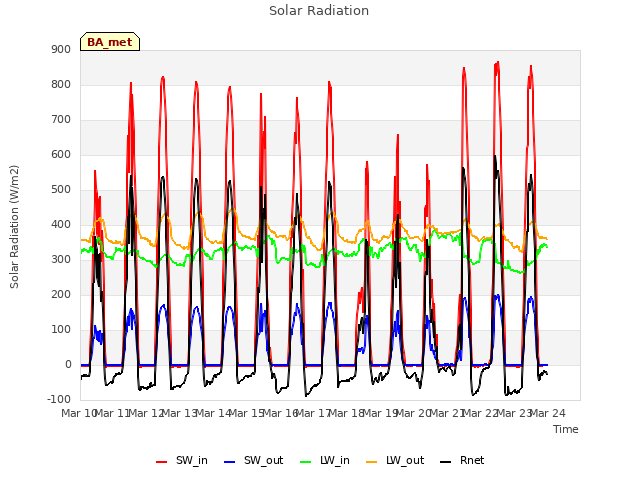This screenshot has width=640, height=480.
Task: Click the -100 y-axis tick label
Action: click(x=59, y=399)
